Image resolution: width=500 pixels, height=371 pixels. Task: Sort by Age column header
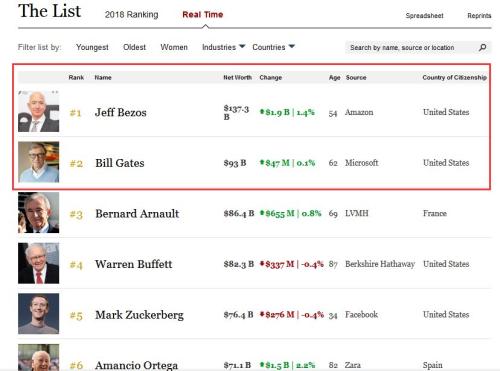(x=334, y=77)
